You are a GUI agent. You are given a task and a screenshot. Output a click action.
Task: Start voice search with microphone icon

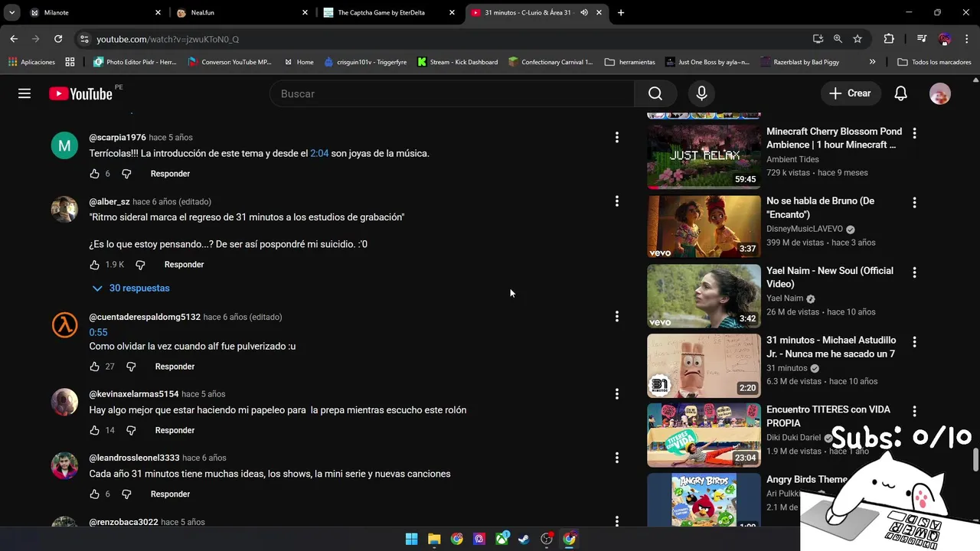[701, 93]
